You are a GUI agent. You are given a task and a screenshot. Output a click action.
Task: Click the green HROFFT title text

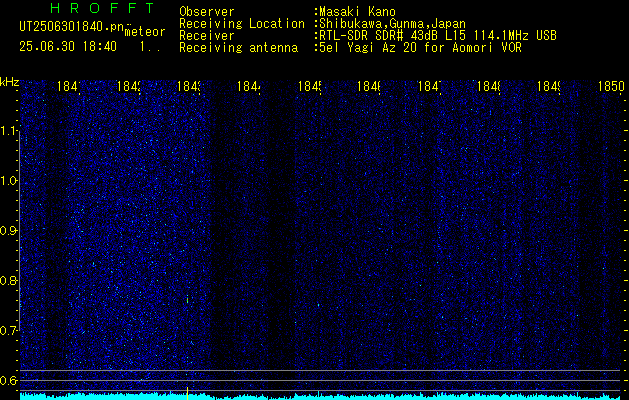[102, 8]
